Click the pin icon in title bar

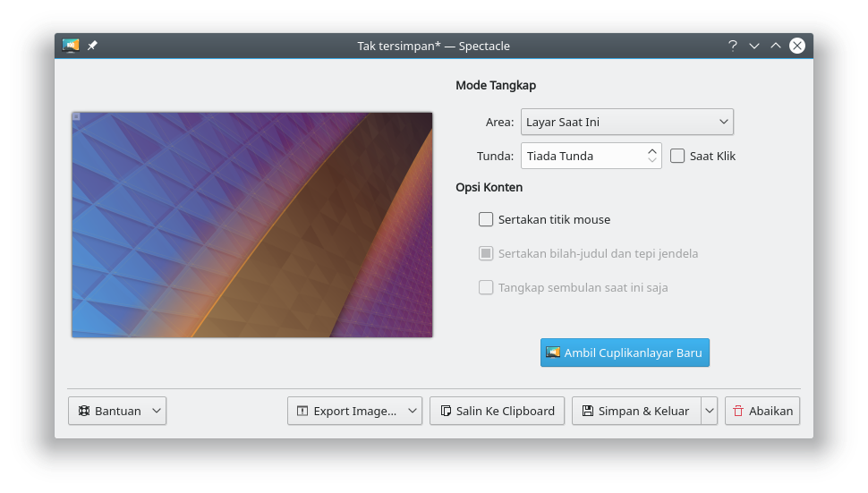coord(92,46)
